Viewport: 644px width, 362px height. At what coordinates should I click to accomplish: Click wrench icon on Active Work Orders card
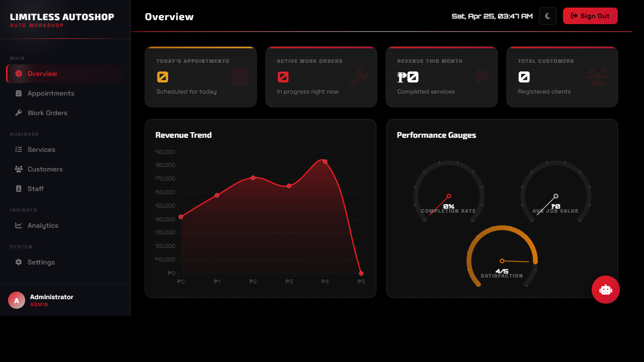[359, 77]
